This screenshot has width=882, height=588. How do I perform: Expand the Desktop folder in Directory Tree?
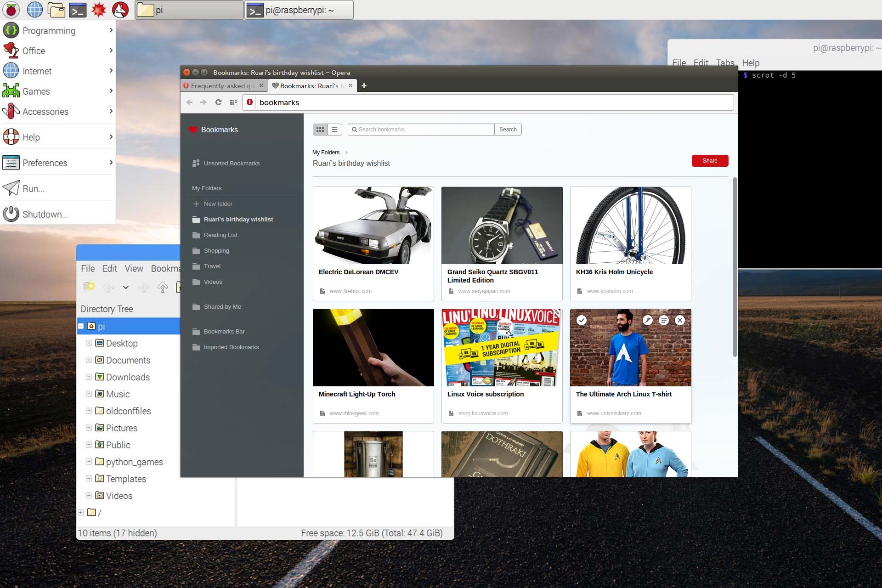click(89, 343)
